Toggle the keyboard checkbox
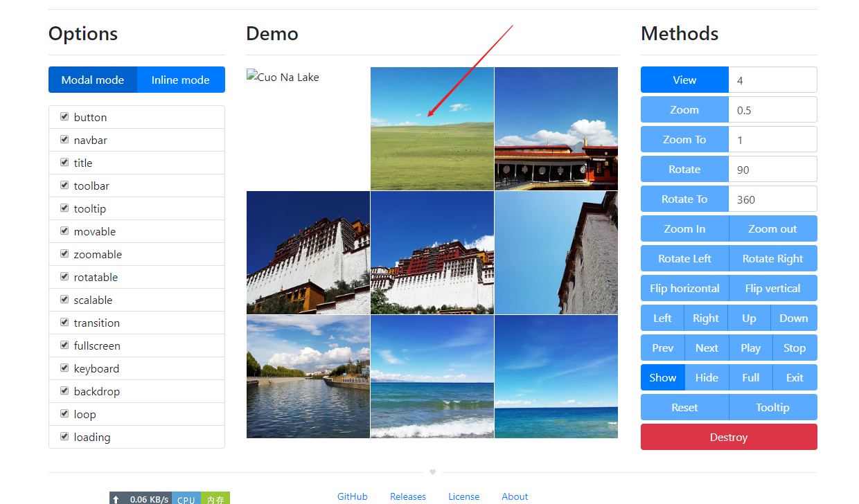 pos(64,368)
